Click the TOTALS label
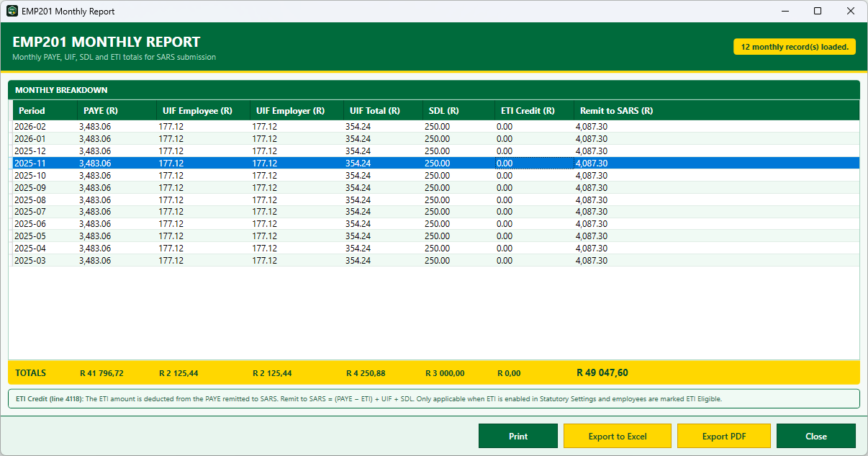 [x=30, y=373]
